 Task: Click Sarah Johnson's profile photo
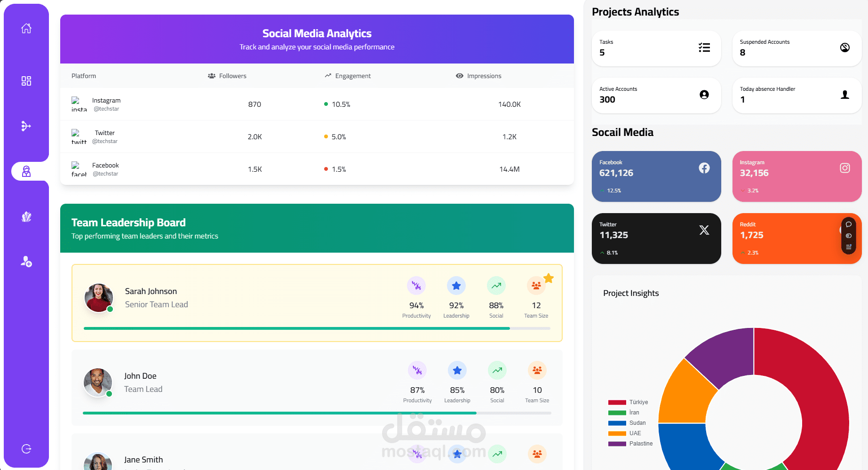[99, 298]
